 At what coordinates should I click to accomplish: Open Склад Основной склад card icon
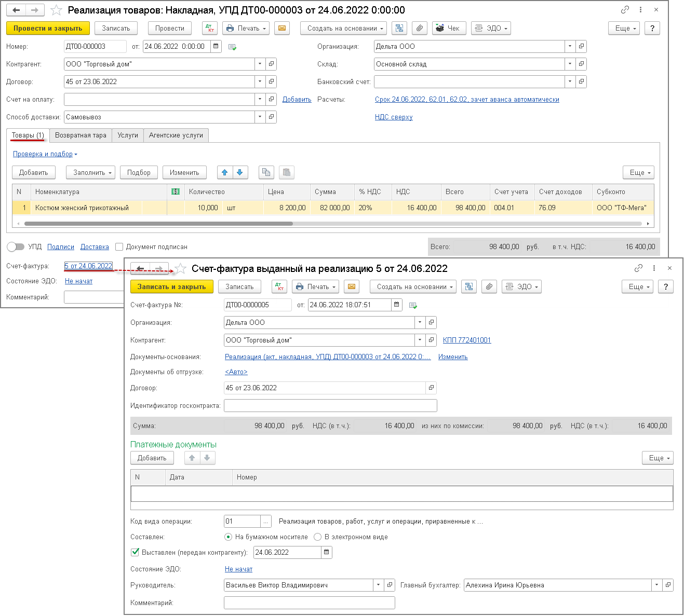tap(581, 64)
